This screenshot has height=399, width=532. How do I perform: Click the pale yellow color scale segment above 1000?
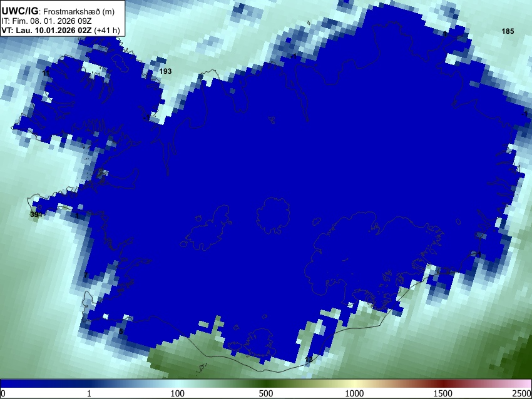(354, 383)
